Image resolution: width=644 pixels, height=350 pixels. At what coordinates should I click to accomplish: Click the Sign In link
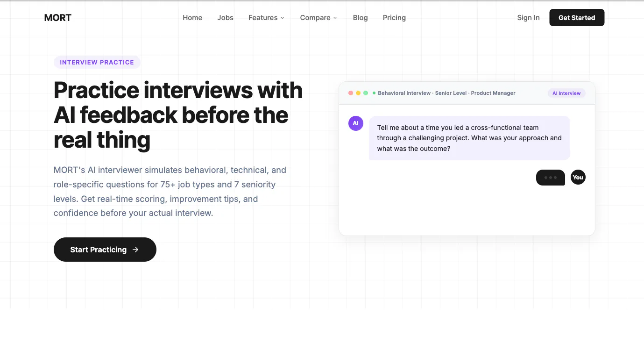coord(528,18)
